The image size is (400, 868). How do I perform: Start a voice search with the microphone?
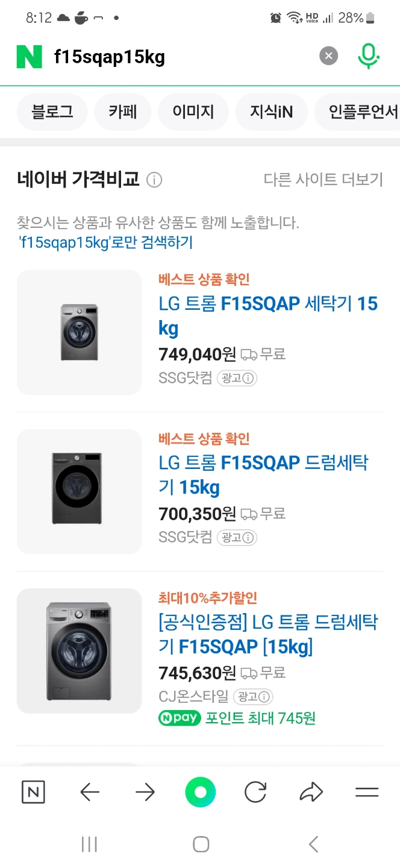click(x=368, y=55)
